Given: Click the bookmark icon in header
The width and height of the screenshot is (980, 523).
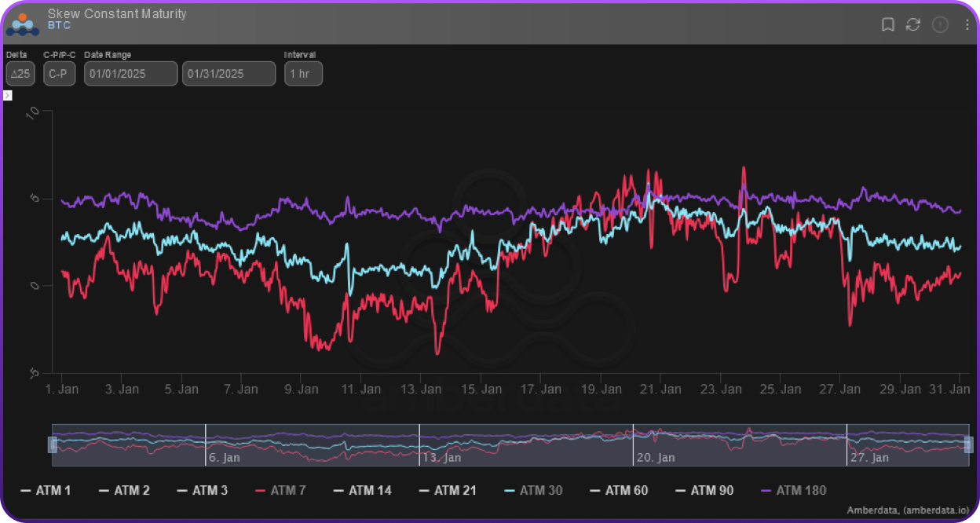Looking at the screenshot, I should (x=888, y=24).
